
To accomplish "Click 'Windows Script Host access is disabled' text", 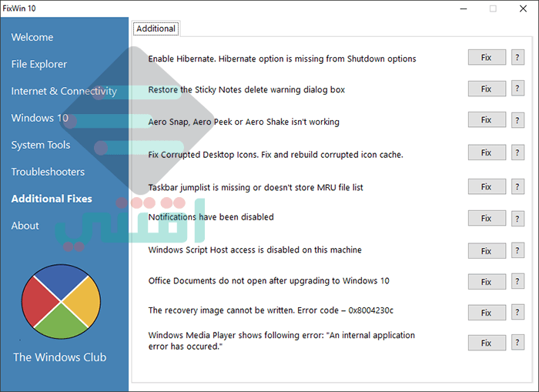I will 255,250.
